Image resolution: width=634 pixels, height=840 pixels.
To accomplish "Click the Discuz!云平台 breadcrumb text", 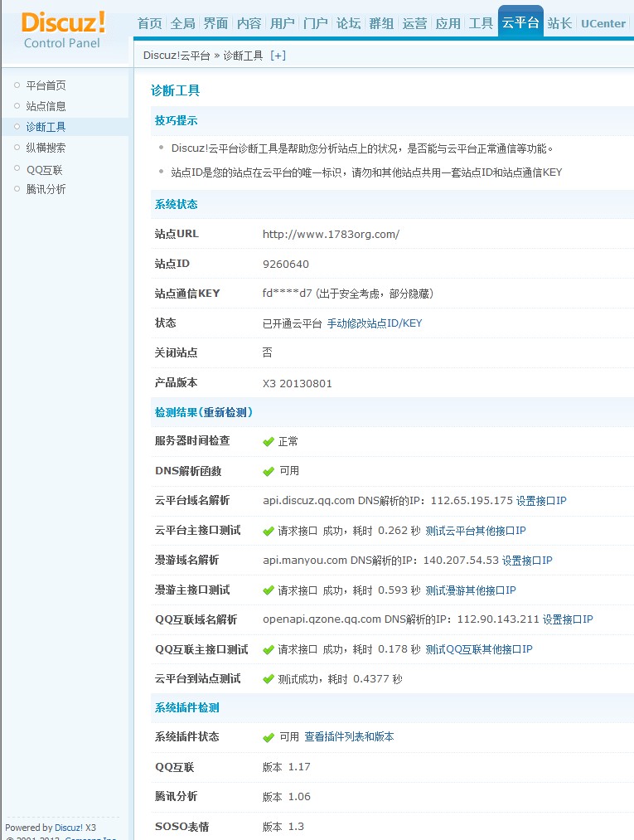I will tap(177, 56).
